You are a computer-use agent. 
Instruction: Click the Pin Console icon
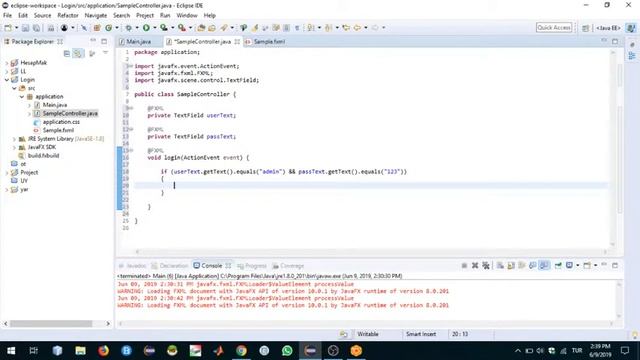558,266
